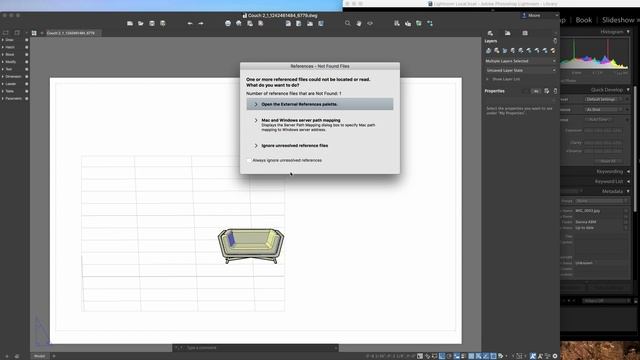Click the Open file folder icon
This screenshot has width=640, height=360.
(141, 24)
